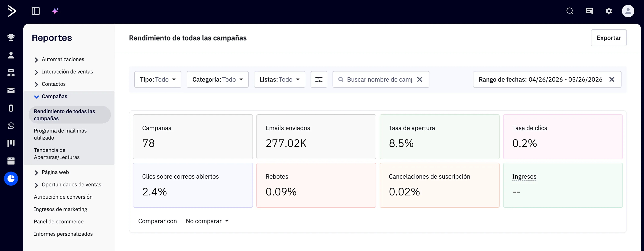Open the Tipo: Todo dropdown
Screen dimensions: 644x251
click(x=158, y=79)
